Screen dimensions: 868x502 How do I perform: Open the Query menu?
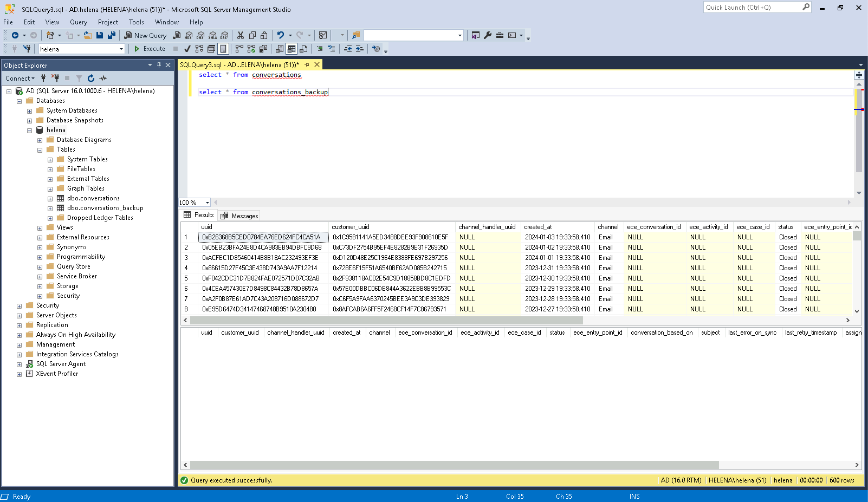(78, 22)
